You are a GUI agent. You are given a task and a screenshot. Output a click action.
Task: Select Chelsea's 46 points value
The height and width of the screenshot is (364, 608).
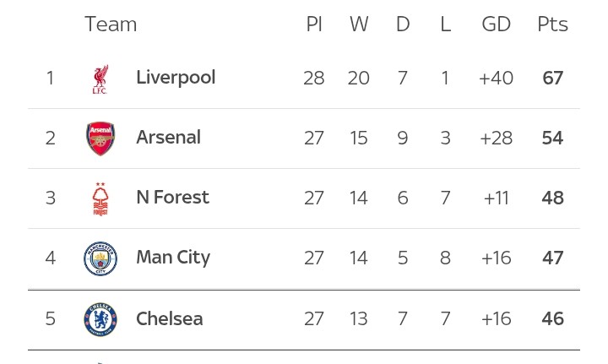552,318
